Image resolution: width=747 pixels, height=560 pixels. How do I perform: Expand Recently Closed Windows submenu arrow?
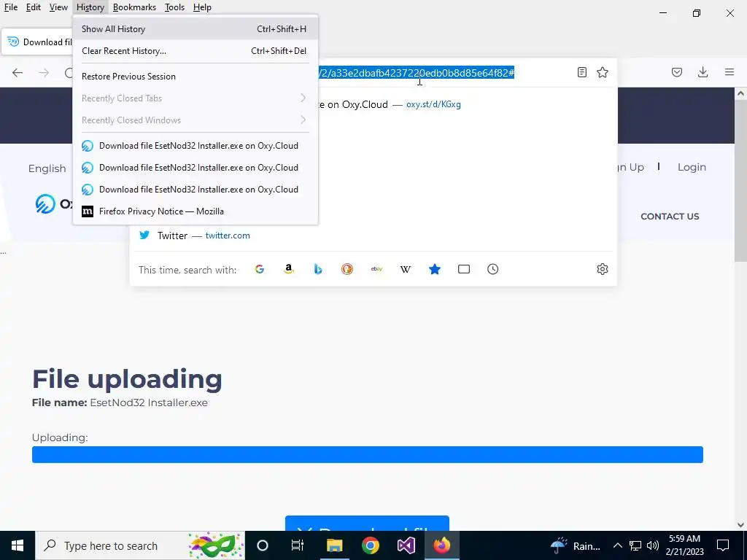[x=303, y=120]
